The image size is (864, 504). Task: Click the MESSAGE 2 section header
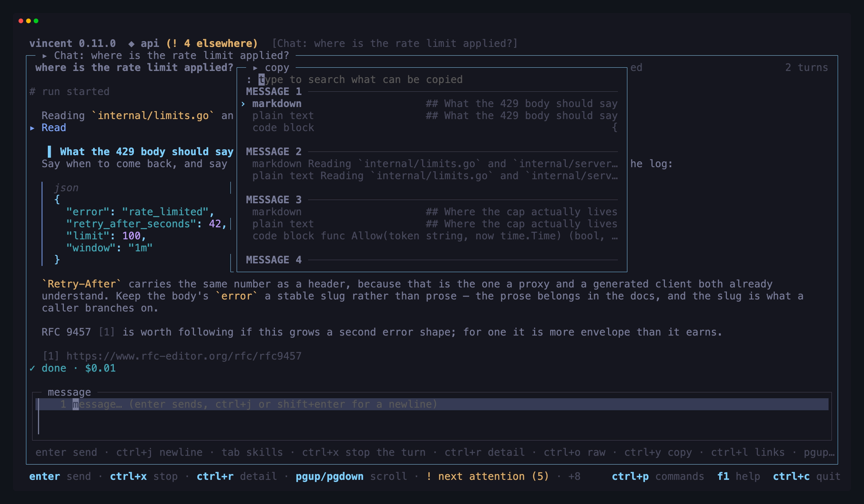[x=274, y=152]
